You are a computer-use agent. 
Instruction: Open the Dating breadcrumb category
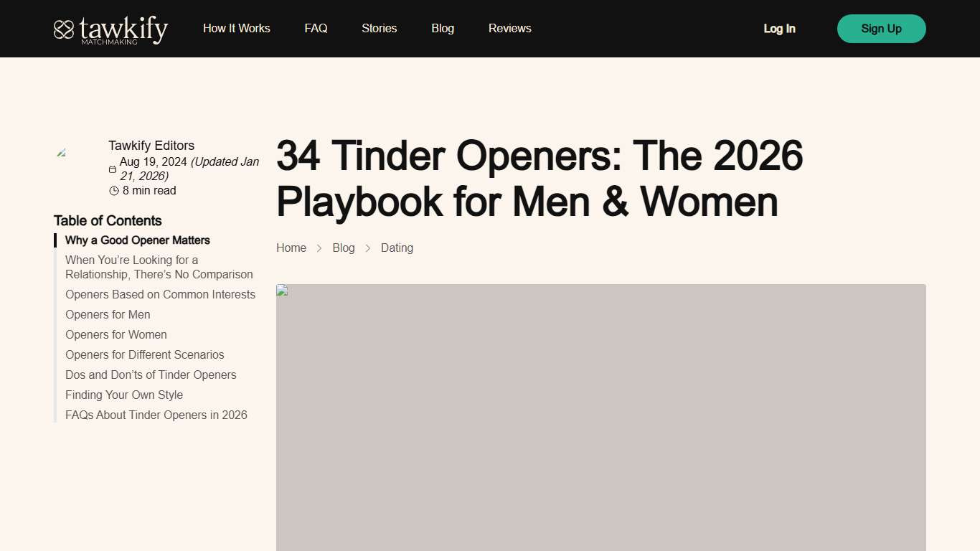tap(397, 248)
